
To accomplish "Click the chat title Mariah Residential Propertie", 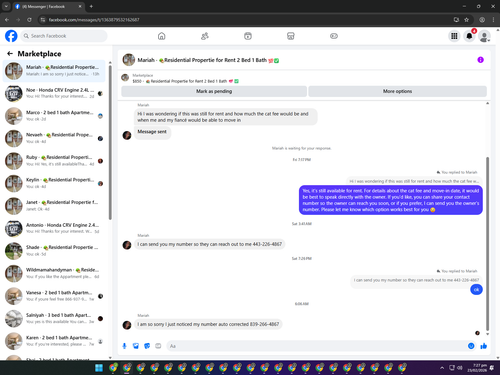I will point(208,60).
